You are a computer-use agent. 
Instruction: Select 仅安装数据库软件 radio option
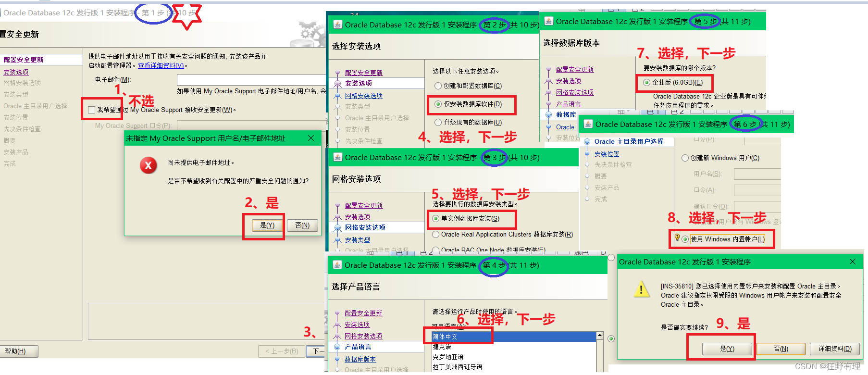438,104
